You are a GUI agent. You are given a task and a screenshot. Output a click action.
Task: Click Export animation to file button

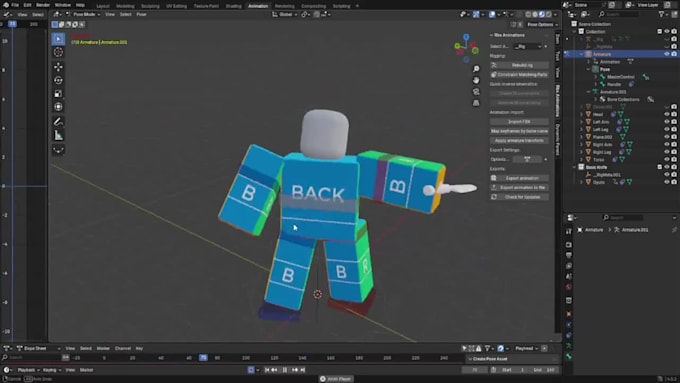tap(519, 187)
